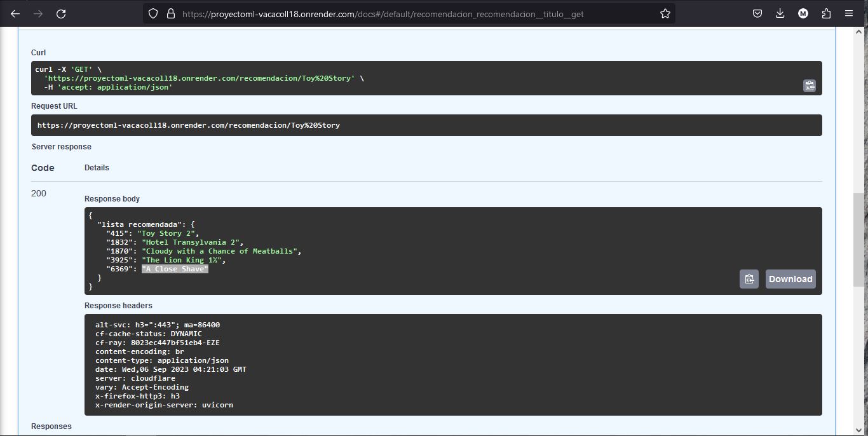Reload the page with the refresh icon
This screenshot has height=436, width=868.
[x=61, y=13]
